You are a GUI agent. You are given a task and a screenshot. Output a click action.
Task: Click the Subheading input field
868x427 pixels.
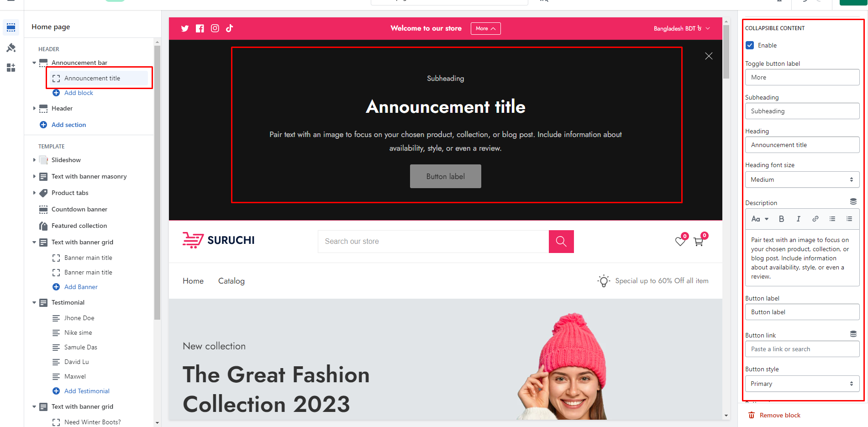tap(802, 111)
